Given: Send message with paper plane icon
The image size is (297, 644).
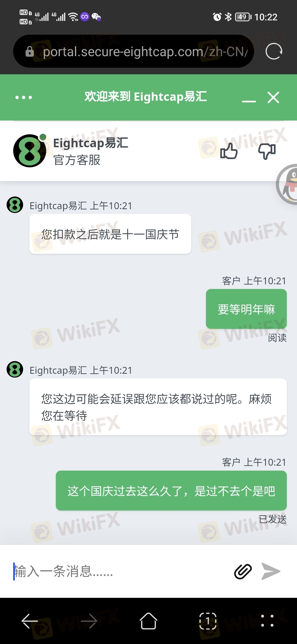Looking at the screenshot, I should pos(271,571).
